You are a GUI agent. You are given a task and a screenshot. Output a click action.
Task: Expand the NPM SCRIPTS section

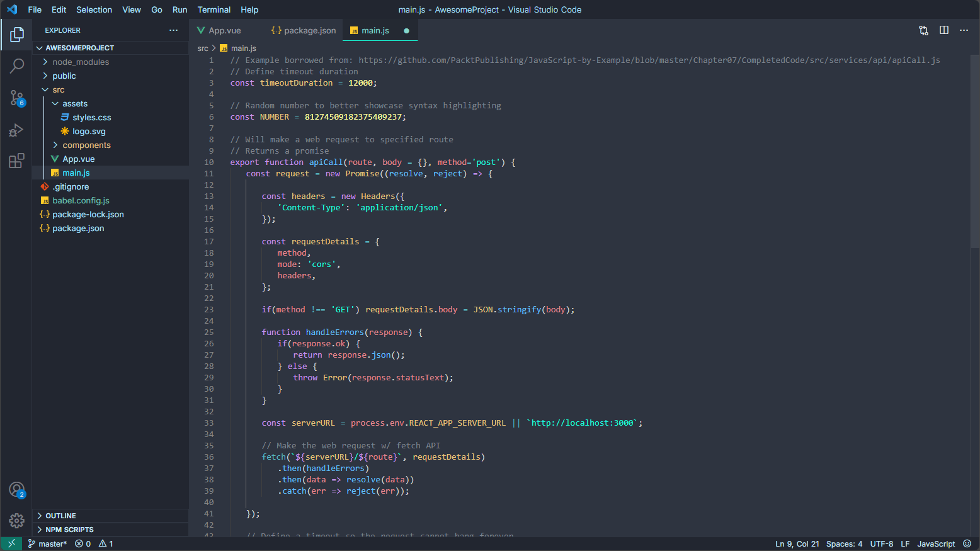(69, 530)
